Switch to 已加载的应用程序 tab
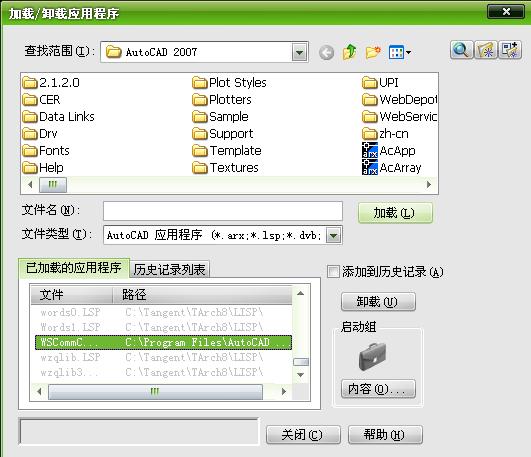 pos(74,268)
